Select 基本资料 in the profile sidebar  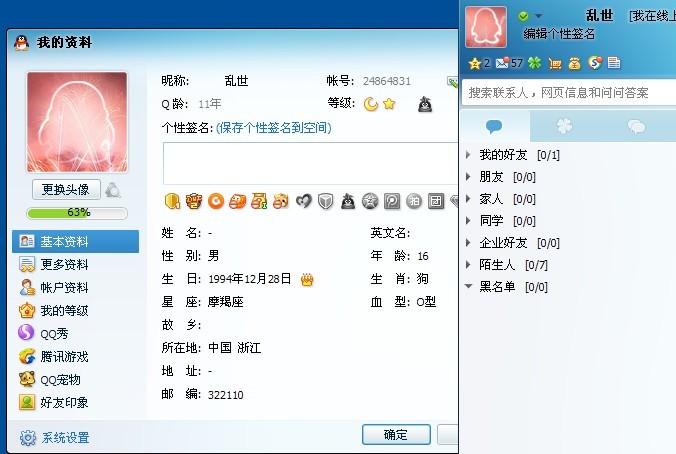75,241
